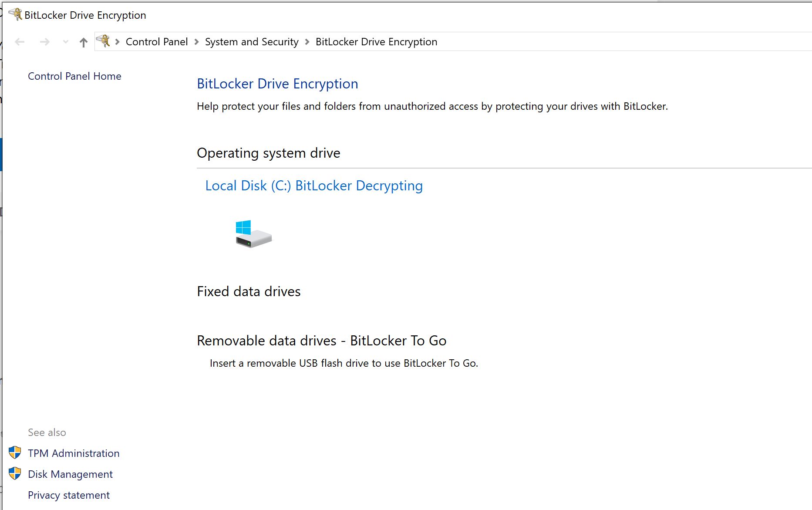Open the Control Panel Home link

(74, 76)
